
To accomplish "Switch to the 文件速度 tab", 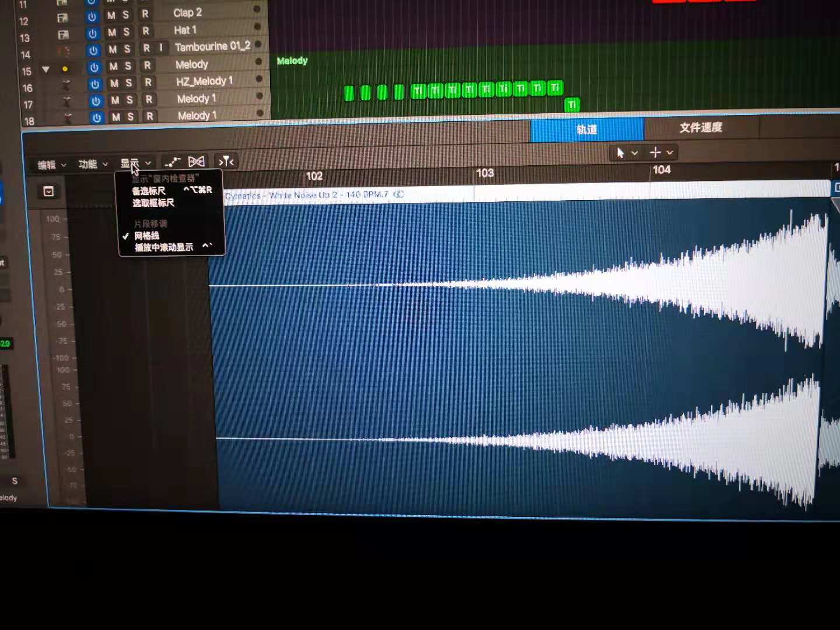I will point(701,128).
